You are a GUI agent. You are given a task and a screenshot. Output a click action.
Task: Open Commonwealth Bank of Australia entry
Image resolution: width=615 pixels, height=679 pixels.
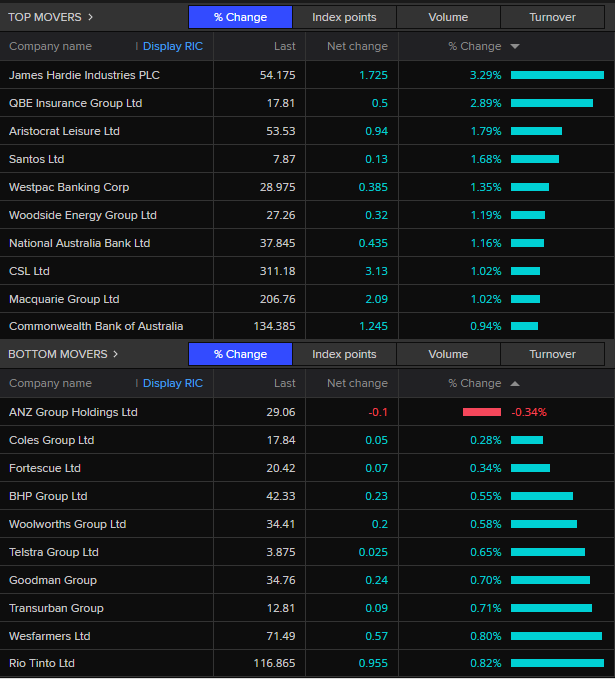96,326
